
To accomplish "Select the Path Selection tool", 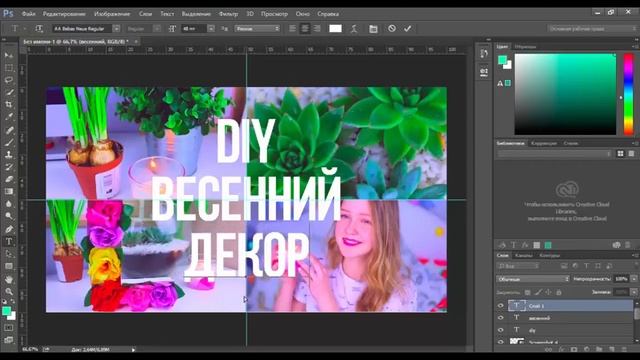I will coord(9,254).
